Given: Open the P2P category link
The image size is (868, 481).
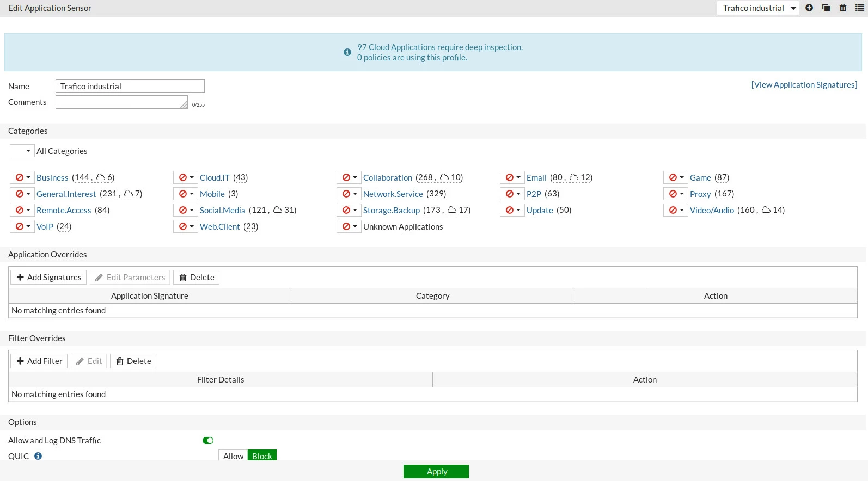Looking at the screenshot, I should pyautogui.click(x=534, y=194).
